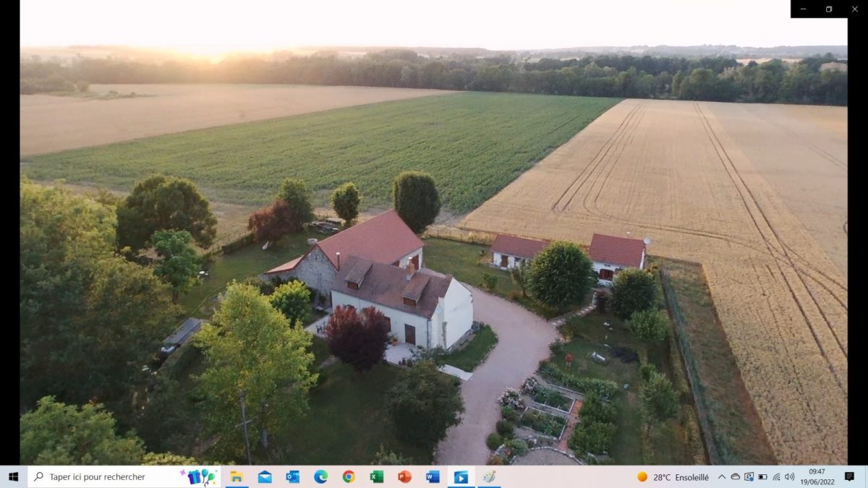Open the notification Action Center

[x=849, y=476]
